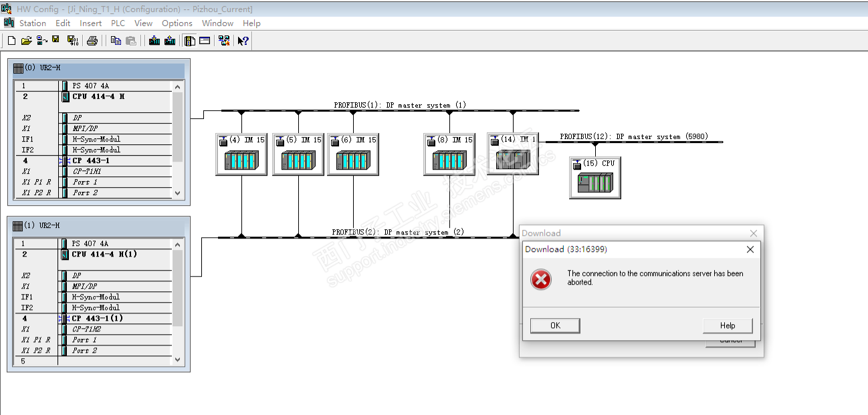
Task: Open the Help menu
Action: pyautogui.click(x=251, y=23)
